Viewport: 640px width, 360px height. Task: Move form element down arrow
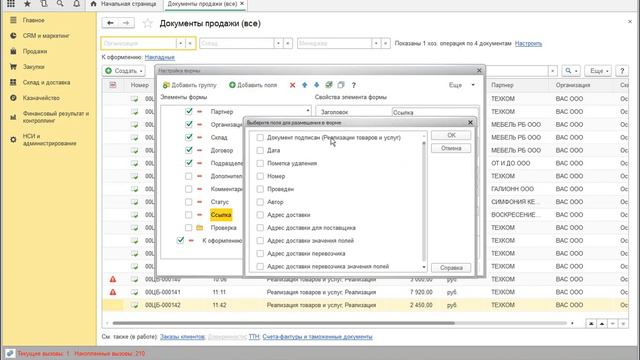point(316,85)
